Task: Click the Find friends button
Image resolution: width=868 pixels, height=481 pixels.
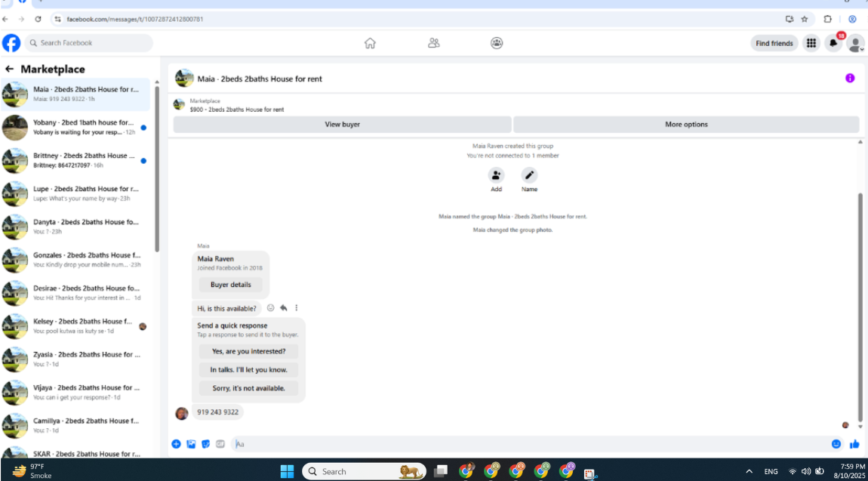Action: pos(774,43)
